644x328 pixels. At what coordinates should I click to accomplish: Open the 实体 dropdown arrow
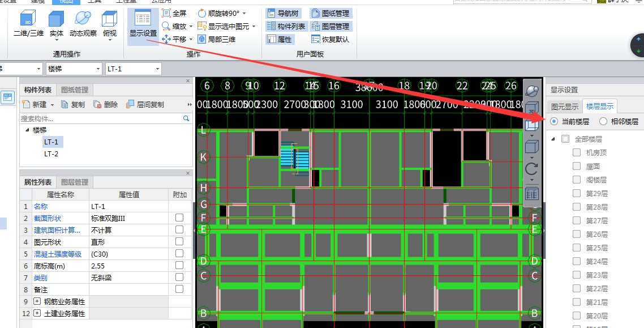pos(56,40)
